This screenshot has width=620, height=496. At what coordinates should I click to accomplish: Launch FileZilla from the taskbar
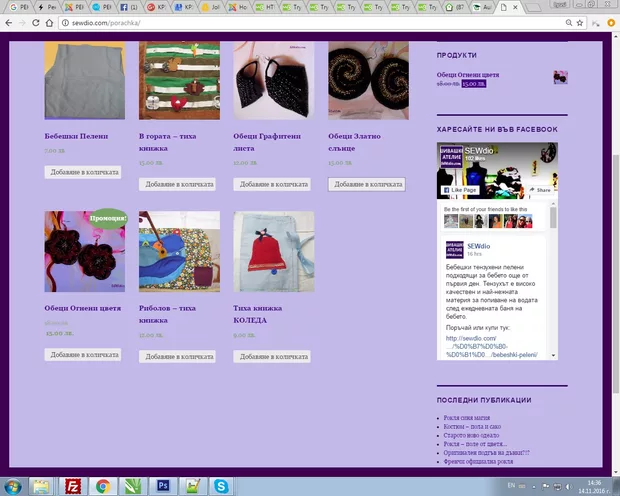(73, 486)
